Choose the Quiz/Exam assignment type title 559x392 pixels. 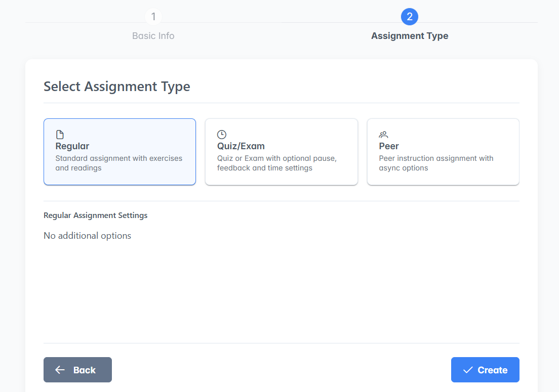[x=241, y=146]
